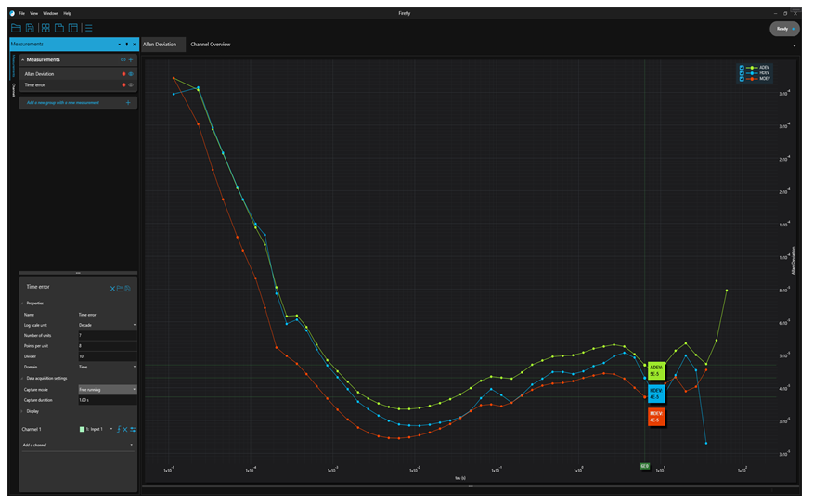Click the plus icon in Measurements group header
This screenshot has width=814, height=504.
point(131,59)
